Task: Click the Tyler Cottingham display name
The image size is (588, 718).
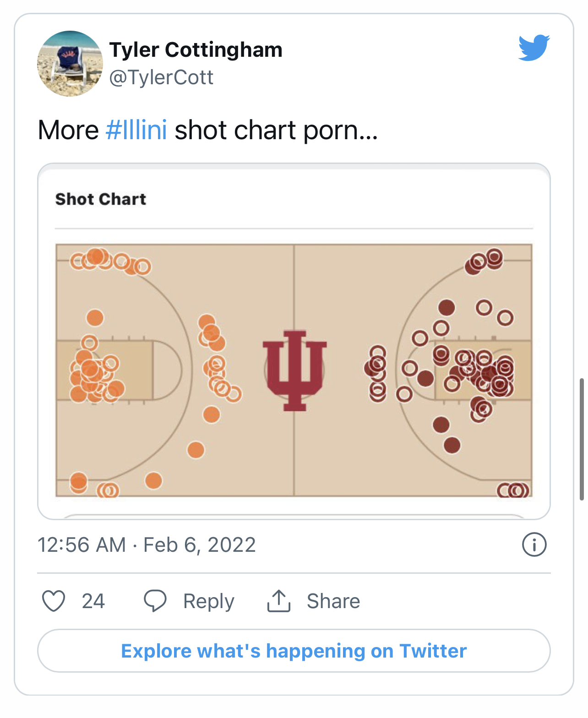Action: [196, 49]
